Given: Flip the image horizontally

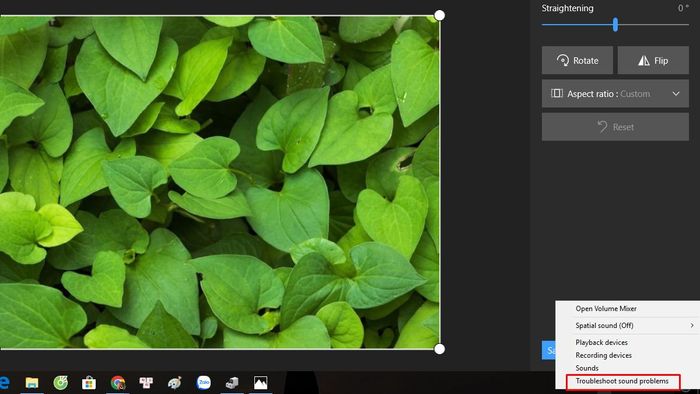Looking at the screenshot, I should tap(653, 60).
